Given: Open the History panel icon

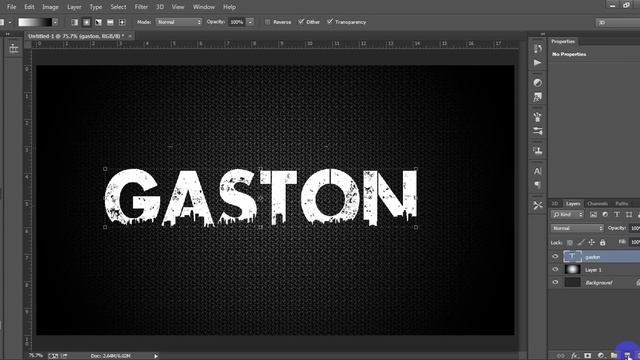Looking at the screenshot, I should tap(538, 49).
